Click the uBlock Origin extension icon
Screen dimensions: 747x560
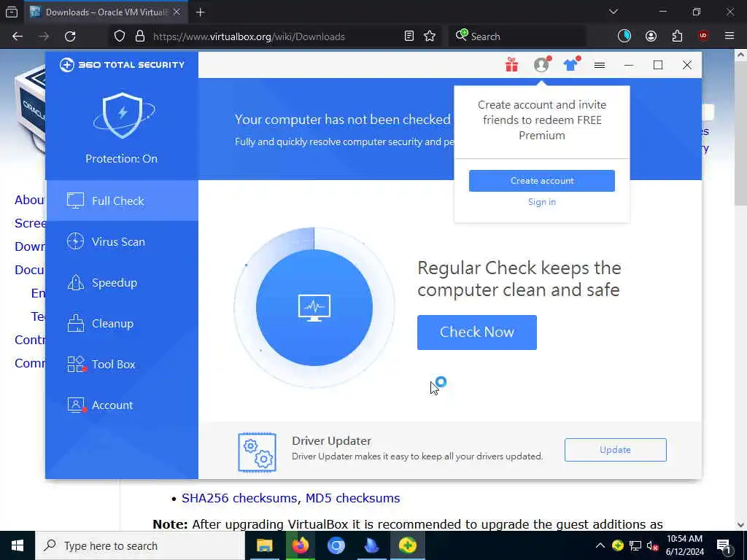coord(703,36)
